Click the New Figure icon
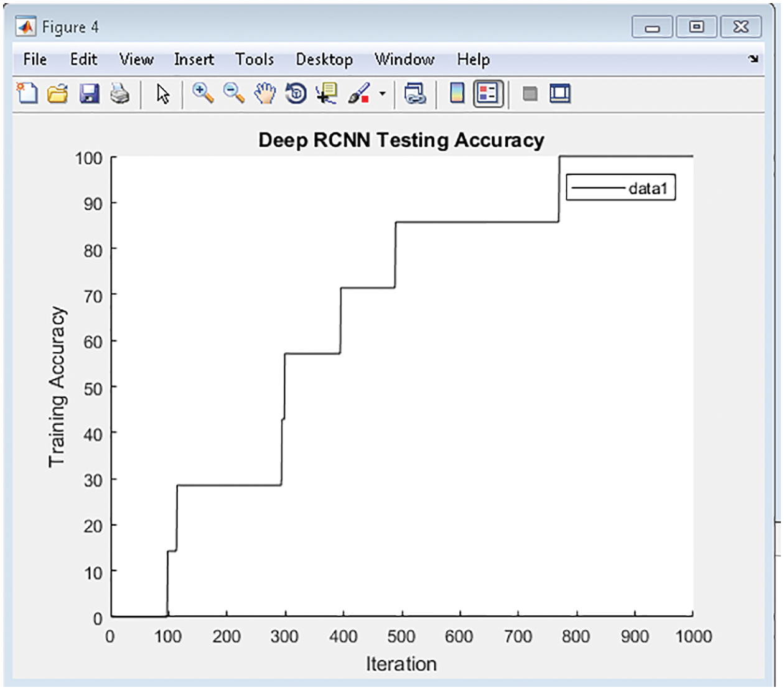This screenshot has width=784, height=690. [27, 94]
